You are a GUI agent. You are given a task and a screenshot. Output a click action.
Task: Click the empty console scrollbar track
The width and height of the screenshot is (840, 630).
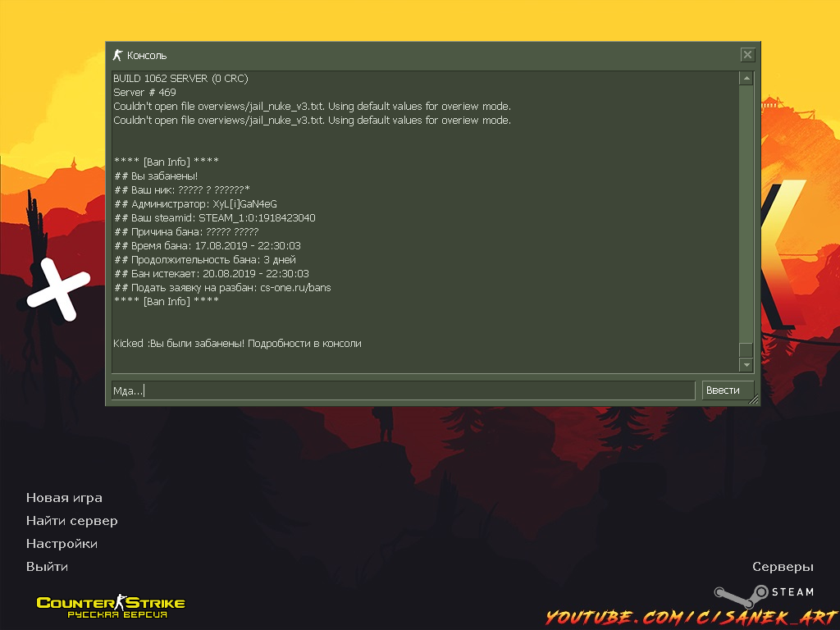[x=746, y=214]
